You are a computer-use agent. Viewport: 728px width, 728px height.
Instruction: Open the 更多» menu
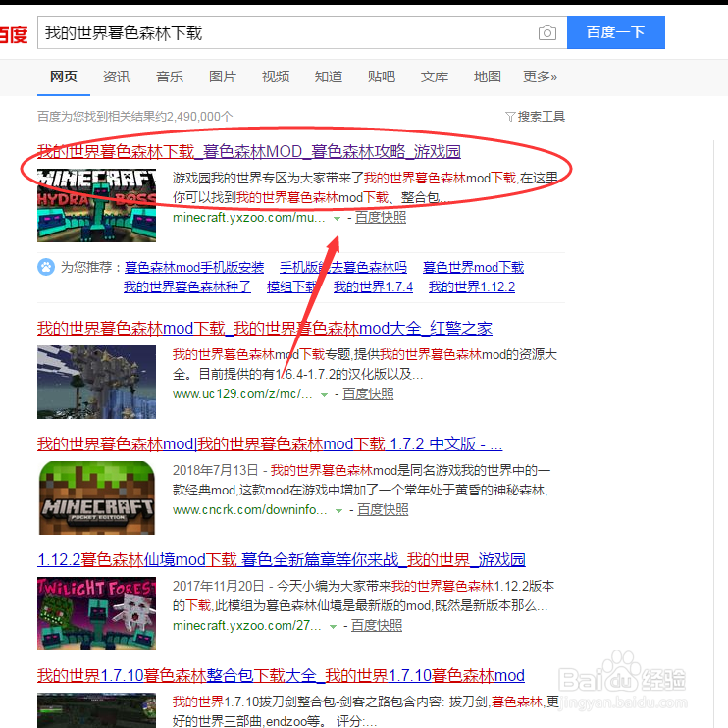[540, 77]
